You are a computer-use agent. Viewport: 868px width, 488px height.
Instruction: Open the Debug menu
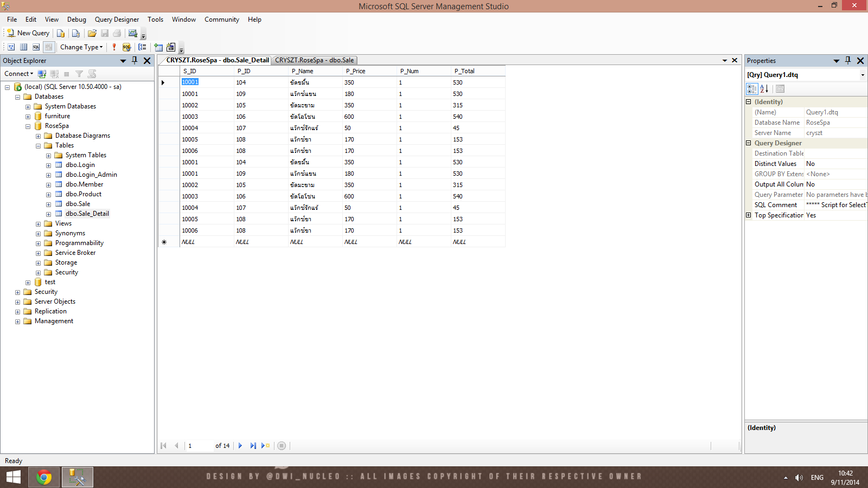tap(76, 20)
